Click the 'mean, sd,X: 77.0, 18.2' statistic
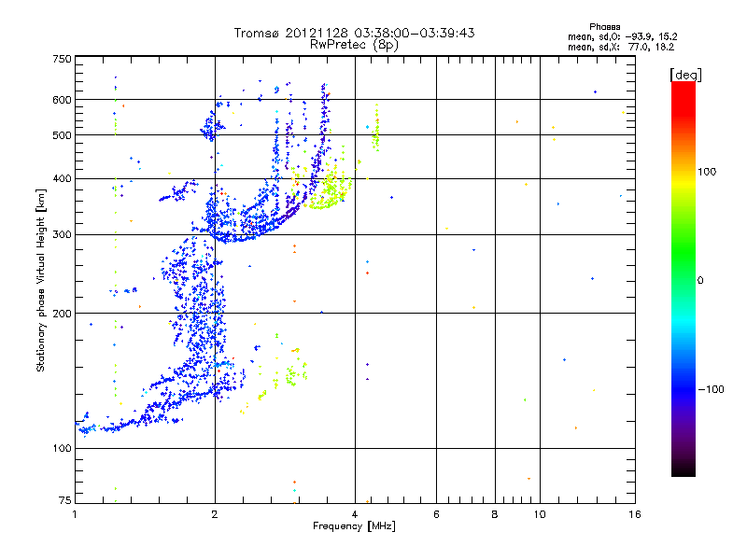Image resolution: width=747 pixels, height=560 pixels. click(621, 47)
